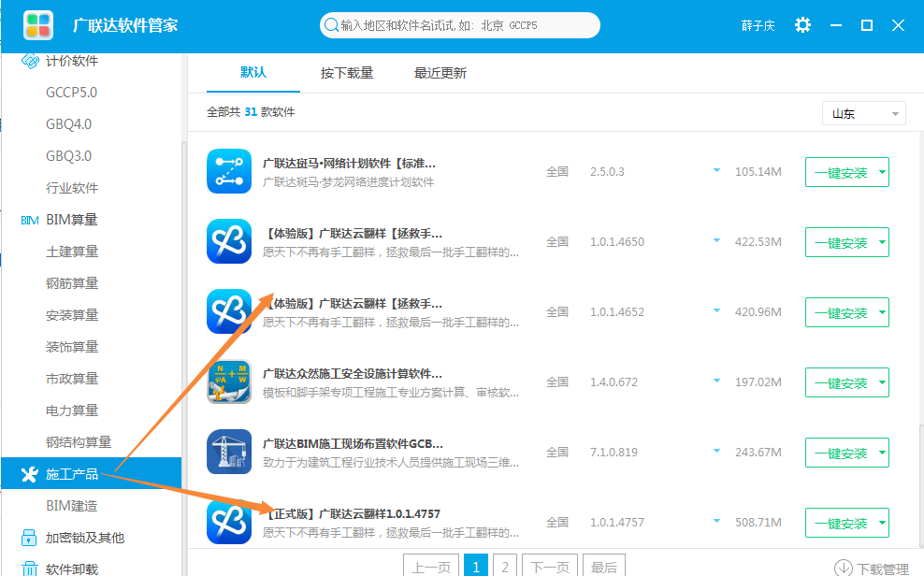Viewport: 924px width, 576px height.
Task: Expand version list for 1.0.1.4757
Action: (x=716, y=521)
